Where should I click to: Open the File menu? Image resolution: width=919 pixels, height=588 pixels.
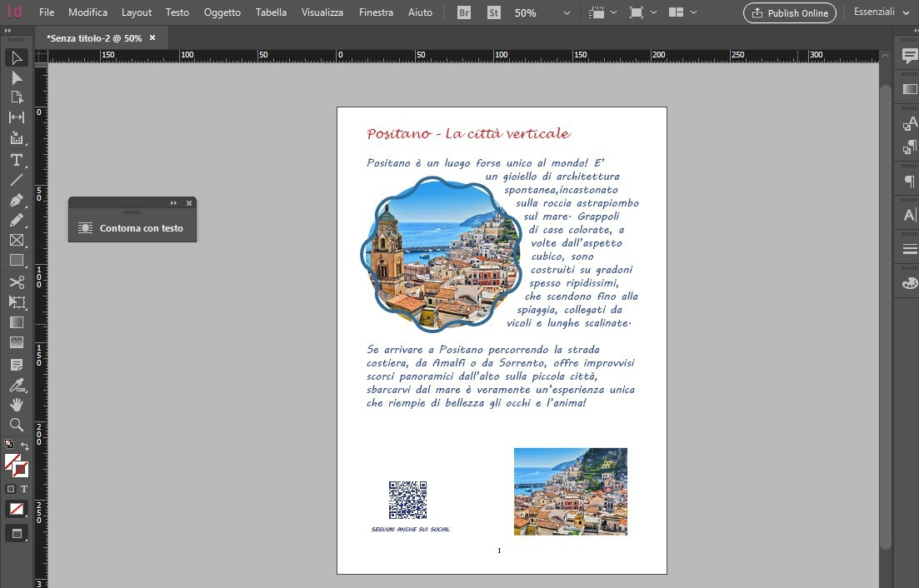pos(47,12)
